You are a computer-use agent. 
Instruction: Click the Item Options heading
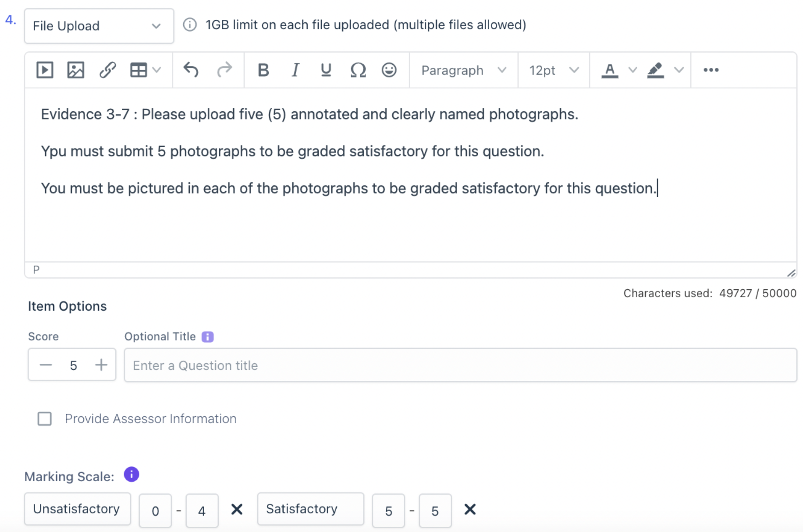coord(67,306)
